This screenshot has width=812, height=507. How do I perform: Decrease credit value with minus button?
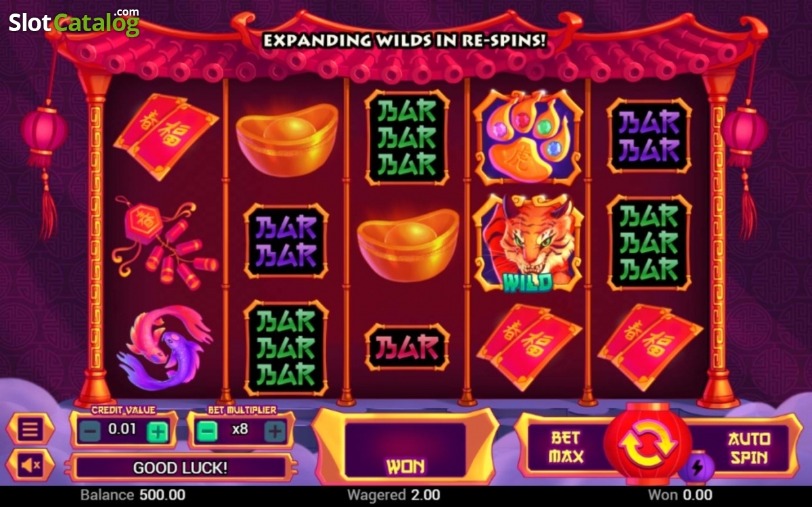pos(91,431)
